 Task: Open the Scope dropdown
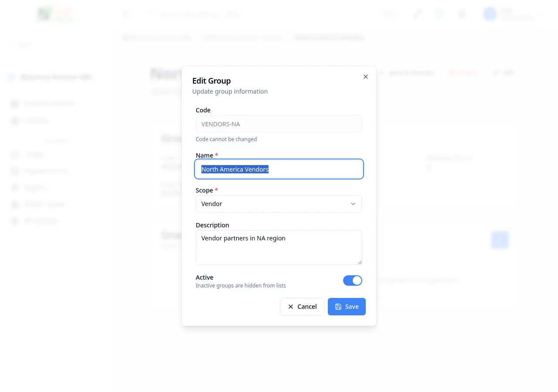click(x=279, y=204)
